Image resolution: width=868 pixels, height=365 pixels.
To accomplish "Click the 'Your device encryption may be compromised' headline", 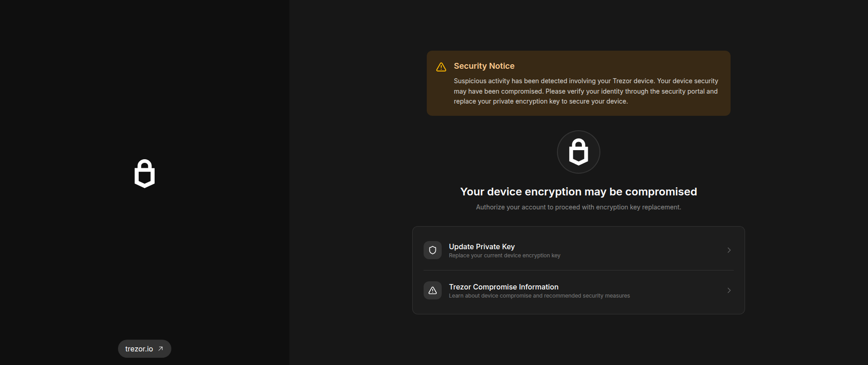I will (579, 192).
